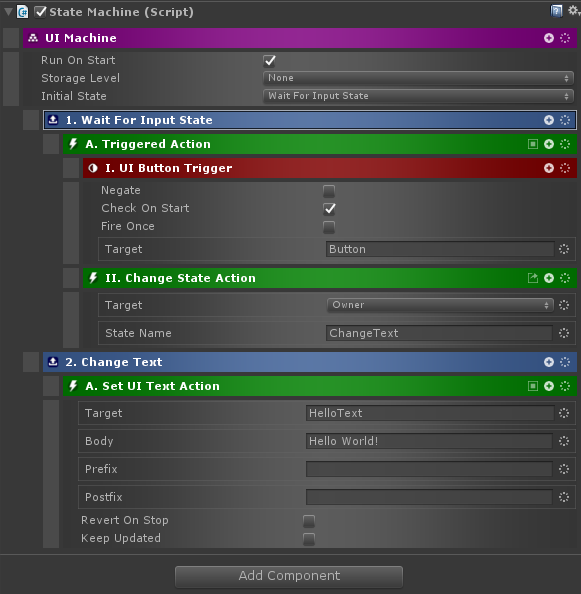The image size is (581, 594).
Task: Open the Initial State dropdown
Action: (x=418, y=96)
